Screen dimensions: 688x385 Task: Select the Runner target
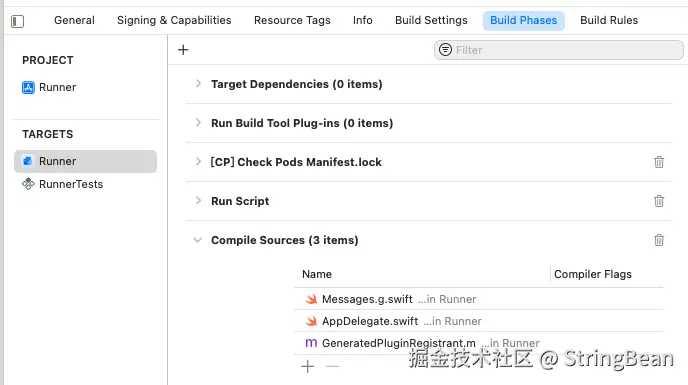pyautogui.click(x=86, y=161)
